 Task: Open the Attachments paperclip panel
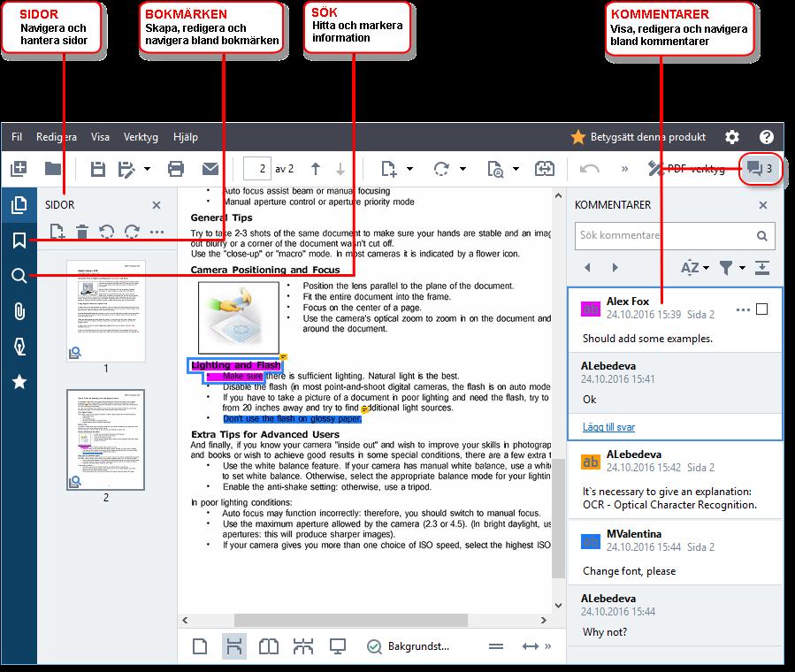tap(19, 311)
